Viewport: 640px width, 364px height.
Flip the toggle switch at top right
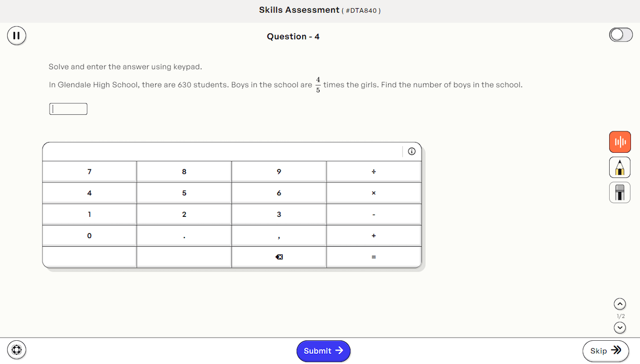pyautogui.click(x=621, y=34)
